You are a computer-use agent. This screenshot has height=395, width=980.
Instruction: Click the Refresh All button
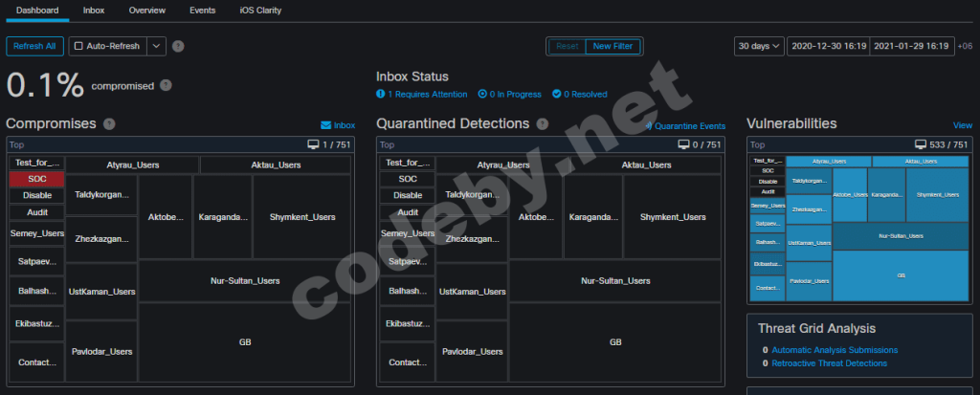click(x=34, y=46)
